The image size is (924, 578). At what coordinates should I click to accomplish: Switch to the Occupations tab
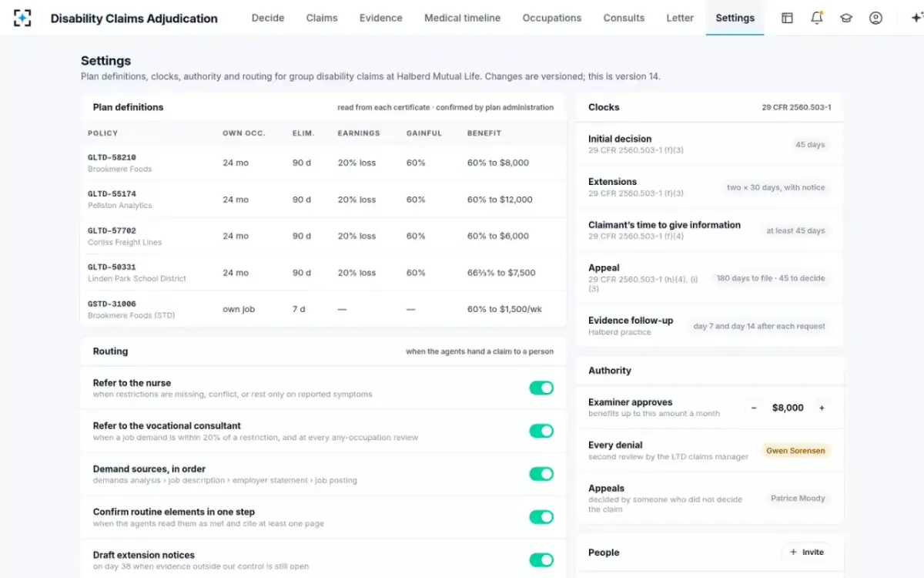tap(552, 18)
